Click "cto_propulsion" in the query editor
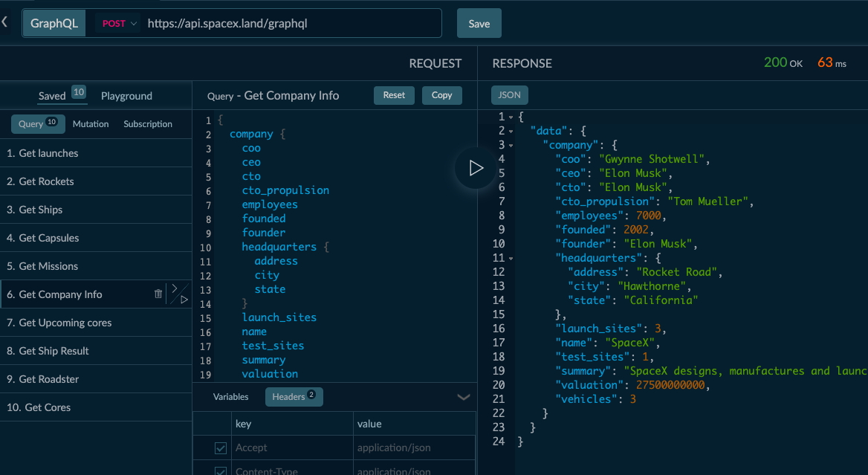 [285, 190]
